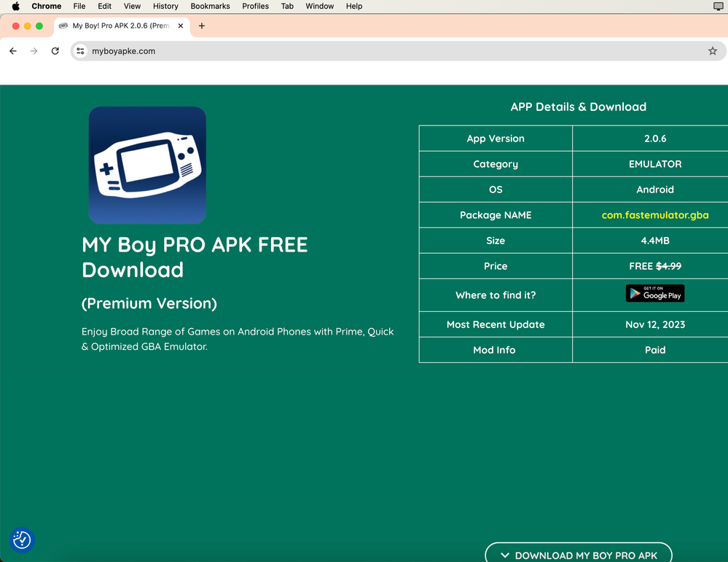728x562 pixels.
Task: Open the View menu
Action: point(132,6)
